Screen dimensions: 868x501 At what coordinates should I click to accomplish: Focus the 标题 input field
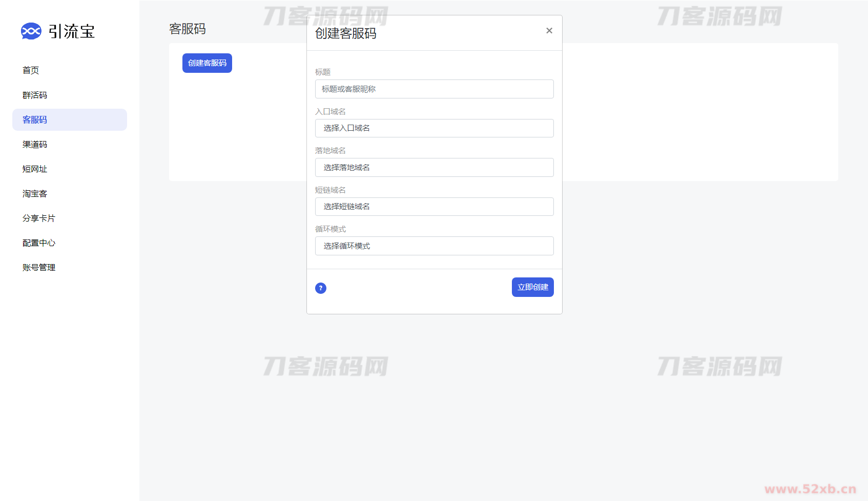tap(434, 89)
